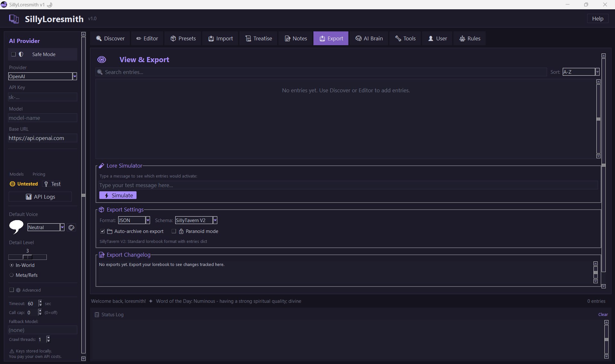Click the Untested status indicator
The image size is (615, 364).
(x=24, y=184)
